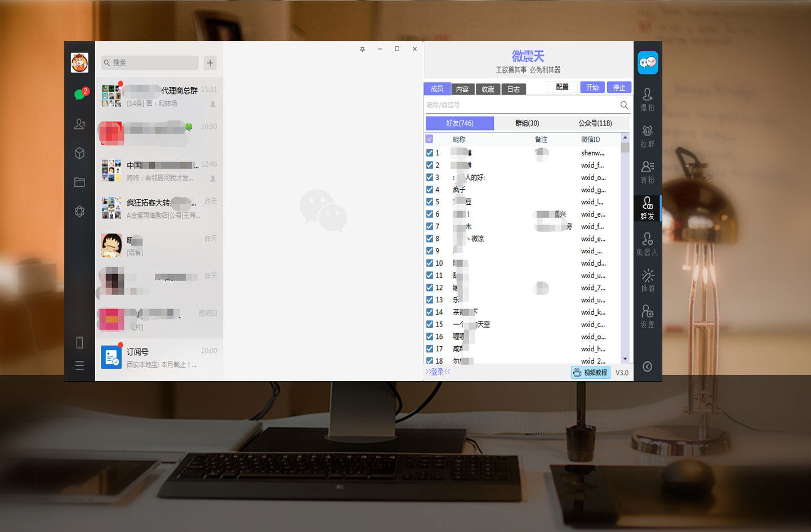The height and width of the screenshot is (532, 811).
Task: Click the 开始 button
Action: click(592, 87)
